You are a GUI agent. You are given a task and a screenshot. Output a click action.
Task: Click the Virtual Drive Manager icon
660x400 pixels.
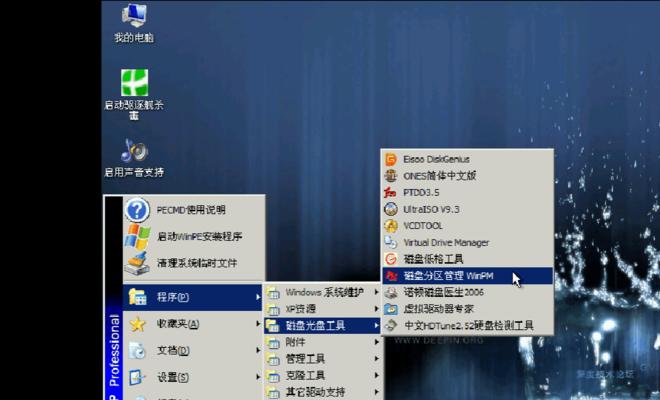[x=391, y=243]
